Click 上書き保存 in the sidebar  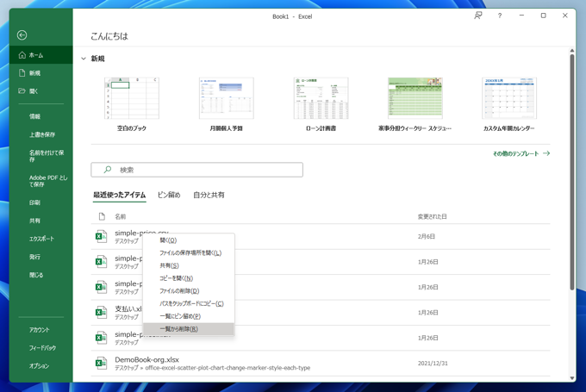[41, 134]
